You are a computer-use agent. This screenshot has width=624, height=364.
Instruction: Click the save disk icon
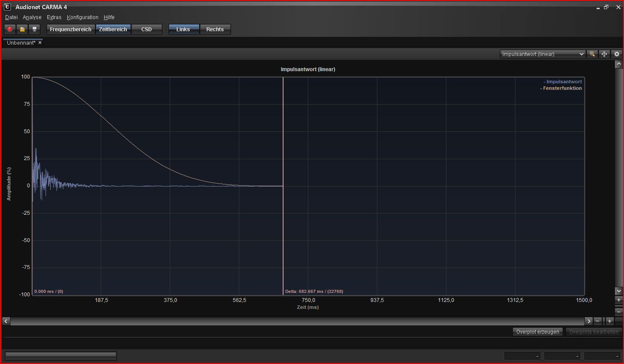[35, 30]
